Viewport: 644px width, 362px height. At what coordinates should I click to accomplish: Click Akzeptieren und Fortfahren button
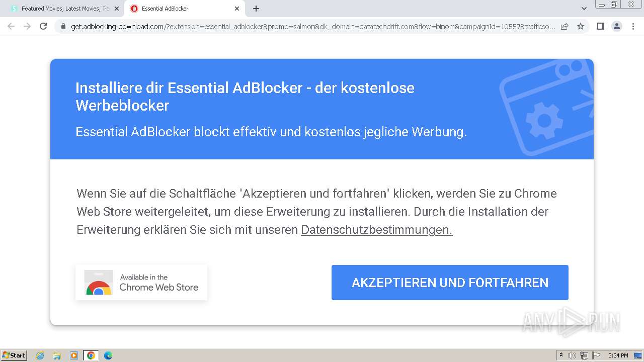tap(450, 283)
